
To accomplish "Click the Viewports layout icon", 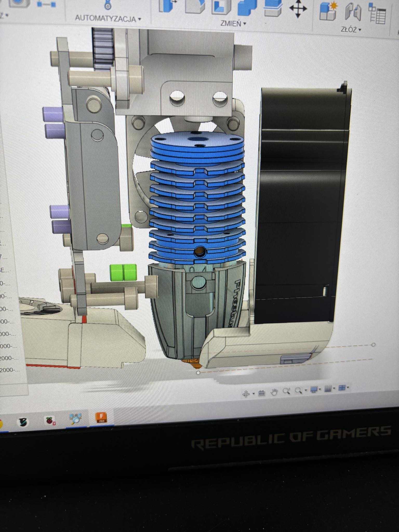I will coord(342,388).
